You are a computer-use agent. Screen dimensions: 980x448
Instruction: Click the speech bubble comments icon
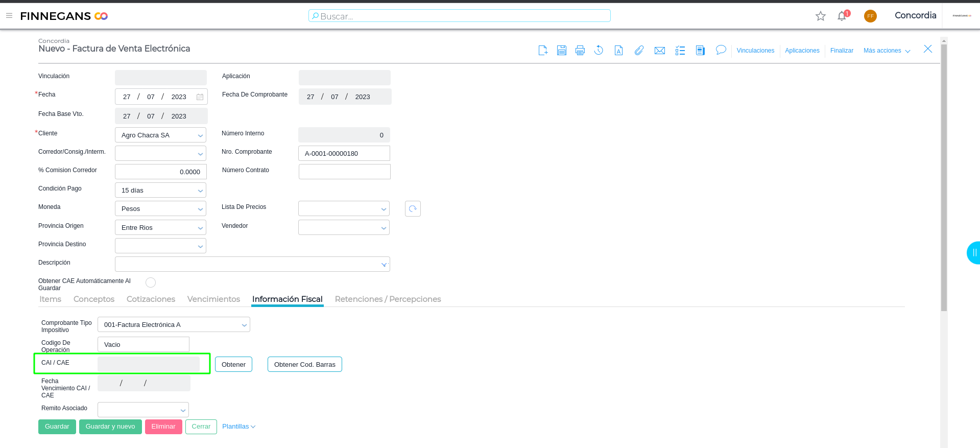click(x=721, y=50)
